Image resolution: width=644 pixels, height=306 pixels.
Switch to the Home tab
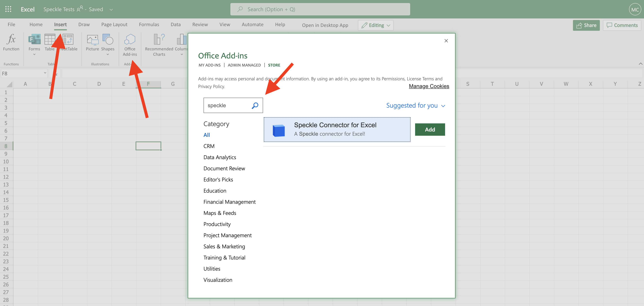(36, 25)
